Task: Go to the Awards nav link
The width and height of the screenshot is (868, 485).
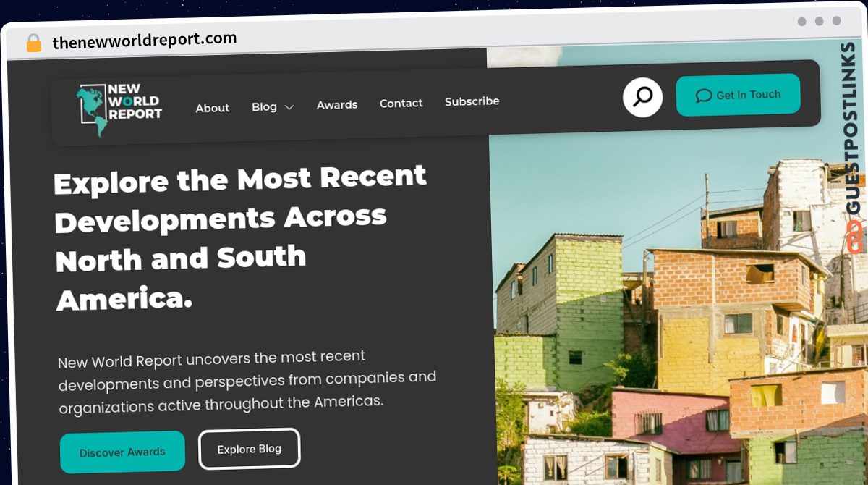Action: [337, 105]
